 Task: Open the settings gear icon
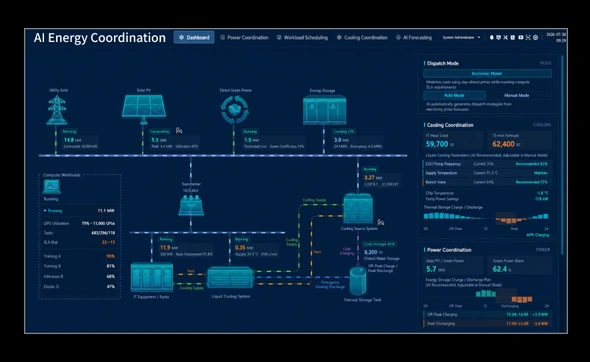[535, 37]
